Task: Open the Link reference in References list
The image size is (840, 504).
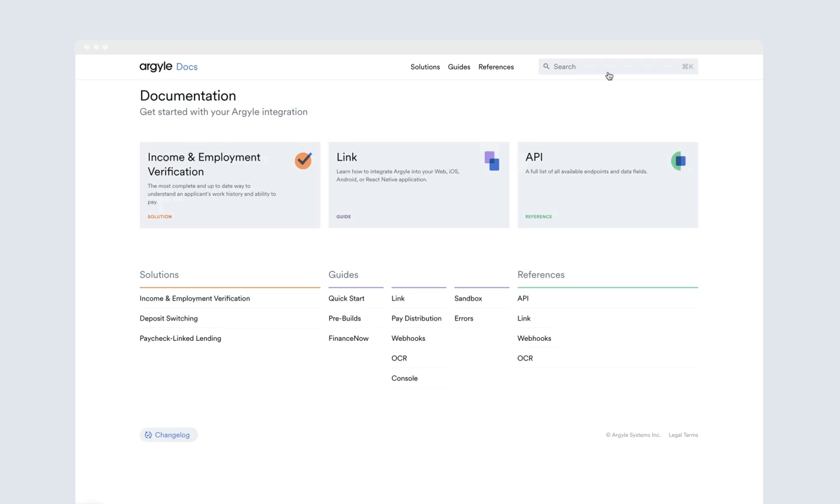Action: click(x=524, y=319)
